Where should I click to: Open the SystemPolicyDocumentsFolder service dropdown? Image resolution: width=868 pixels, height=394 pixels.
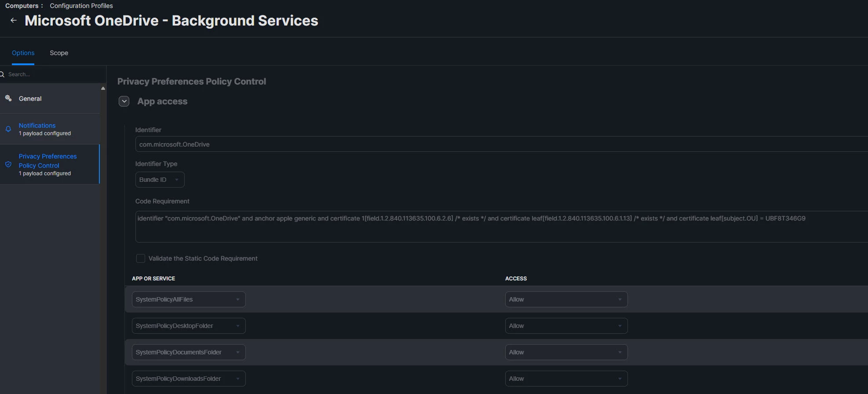click(189, 352)
